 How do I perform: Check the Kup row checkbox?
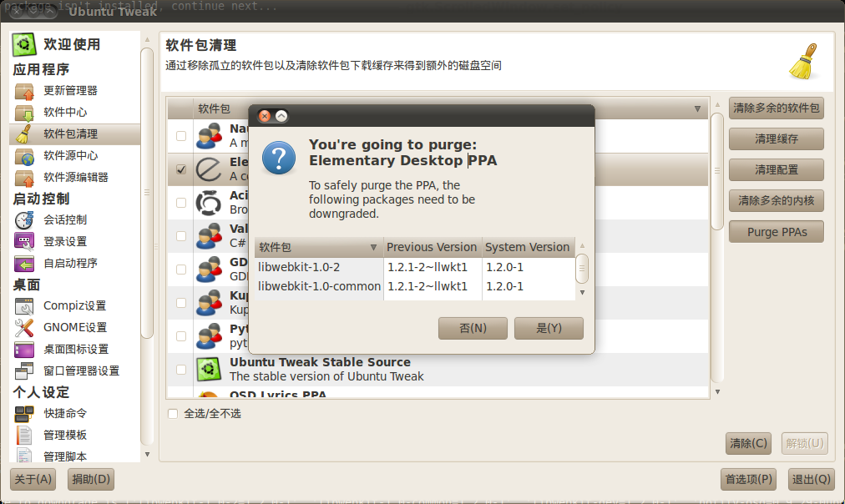[x=181, y=303]
